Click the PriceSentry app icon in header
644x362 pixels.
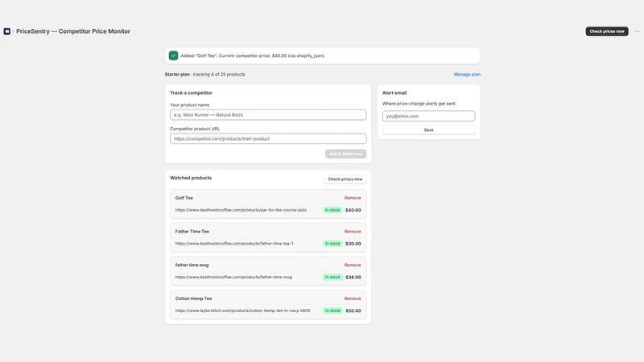click(7, 31)
